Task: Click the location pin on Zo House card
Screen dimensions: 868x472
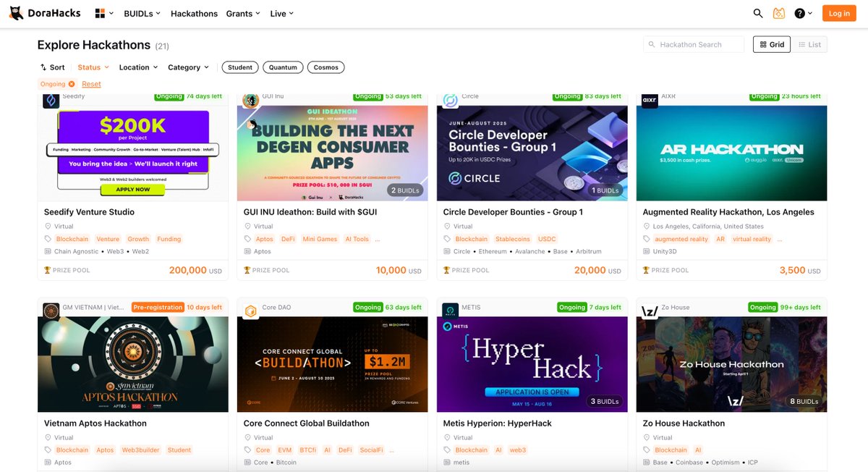Action: 647,437
